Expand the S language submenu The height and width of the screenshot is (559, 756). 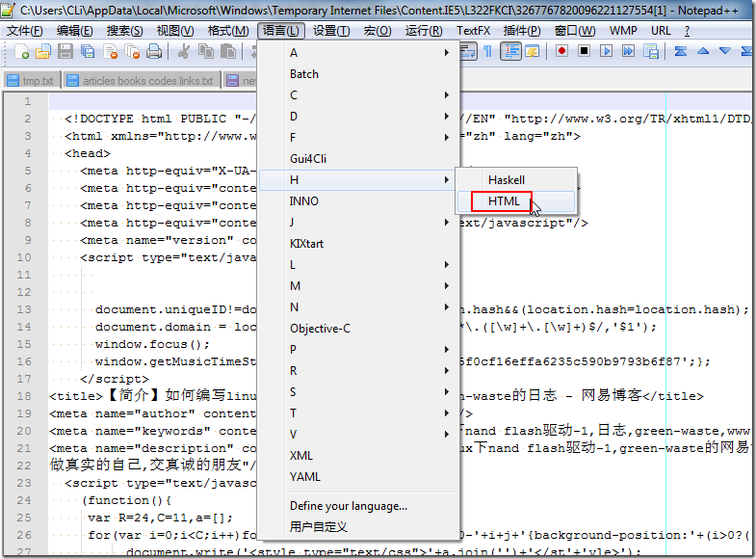[357, 391]
